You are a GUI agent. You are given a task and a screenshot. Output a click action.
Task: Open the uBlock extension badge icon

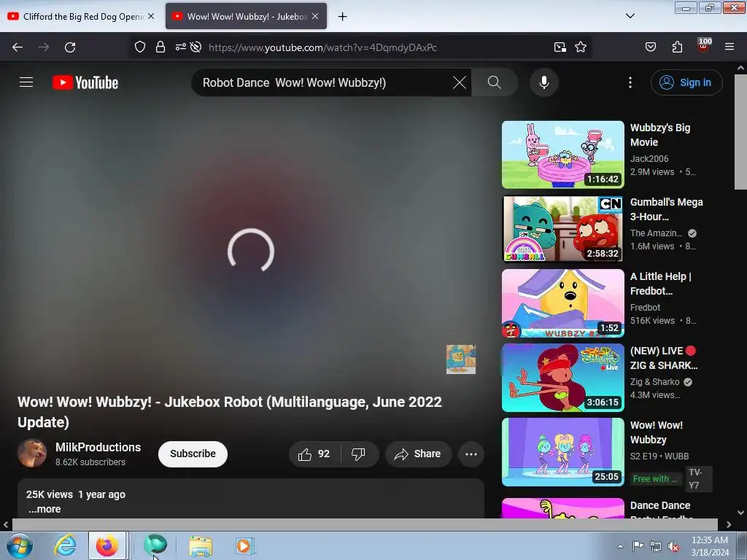[704, 45]
